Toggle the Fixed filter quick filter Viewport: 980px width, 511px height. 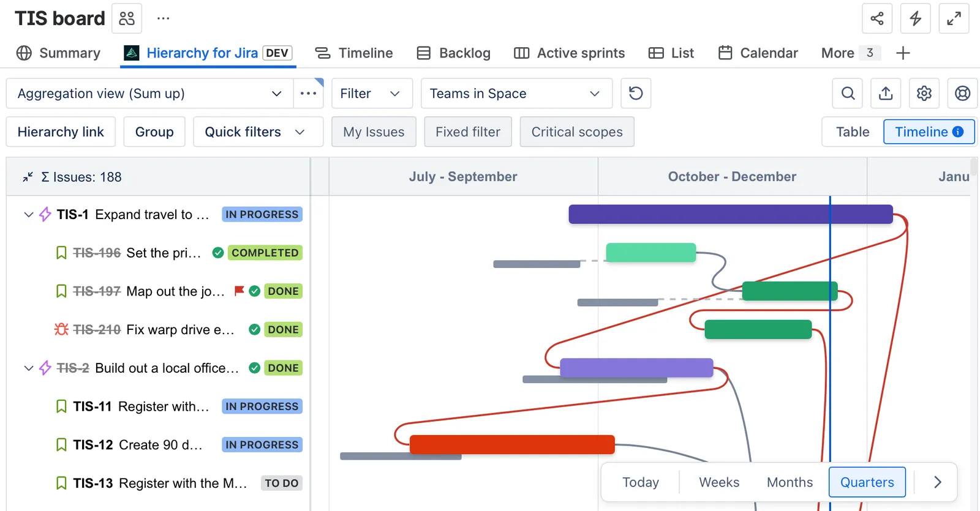coord(468,132)
